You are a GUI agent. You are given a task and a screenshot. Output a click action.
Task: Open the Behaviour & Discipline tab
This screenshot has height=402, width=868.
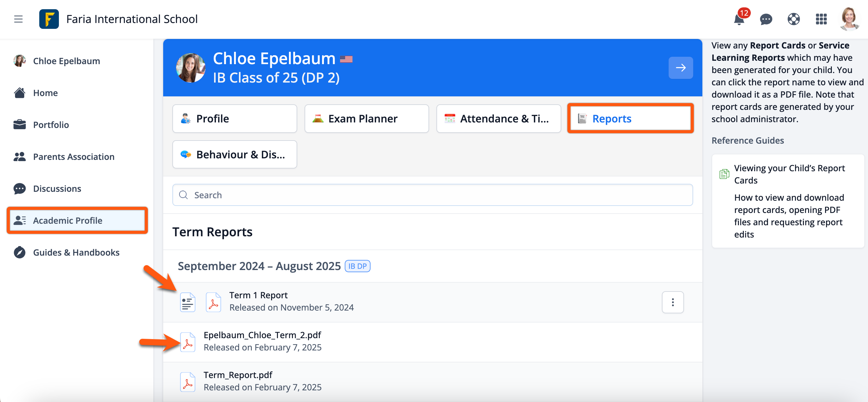coord(235,154)
